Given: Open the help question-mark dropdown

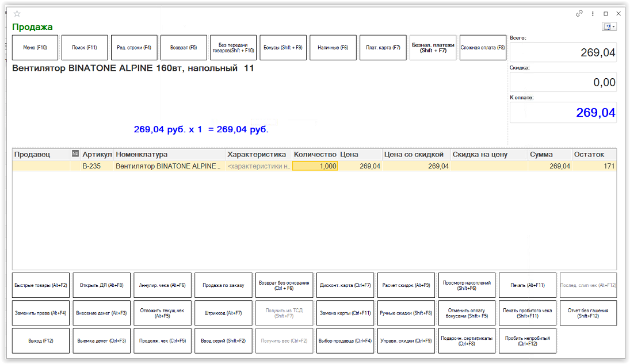Looking at the screenshot, I should (x=609, y=27).
